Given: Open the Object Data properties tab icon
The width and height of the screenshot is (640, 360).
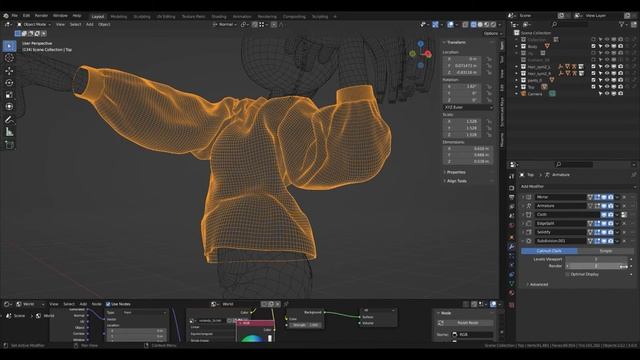Looking at the screenshot, I should point(511,284).
